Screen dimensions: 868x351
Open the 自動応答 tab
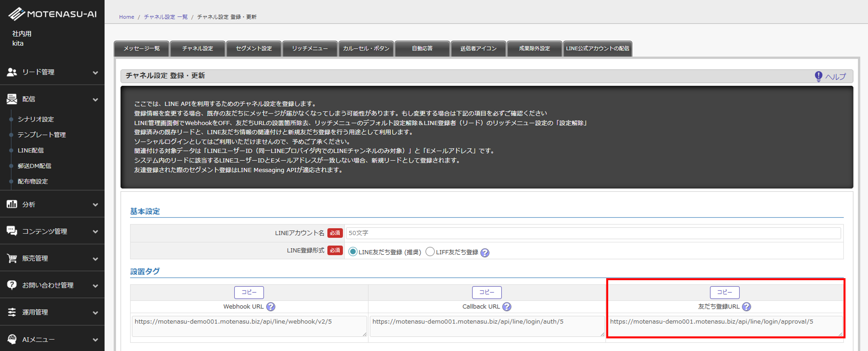point(422,49)
